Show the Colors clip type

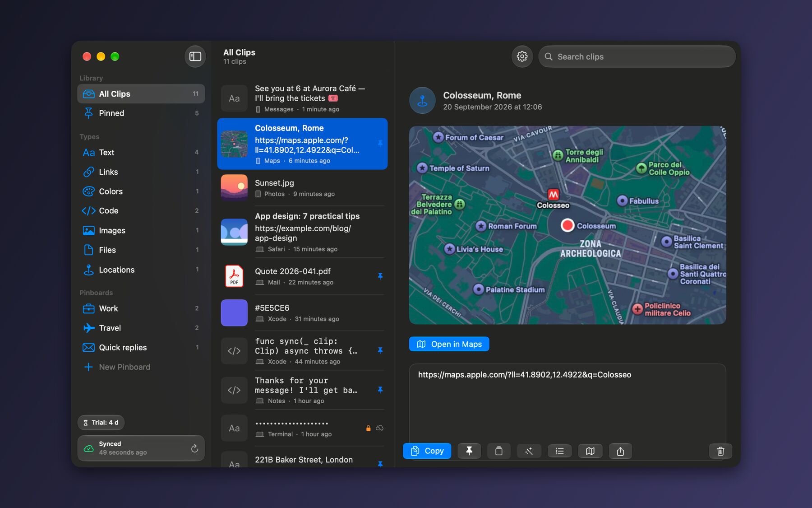pyautogui.click(x=141, y=191)
